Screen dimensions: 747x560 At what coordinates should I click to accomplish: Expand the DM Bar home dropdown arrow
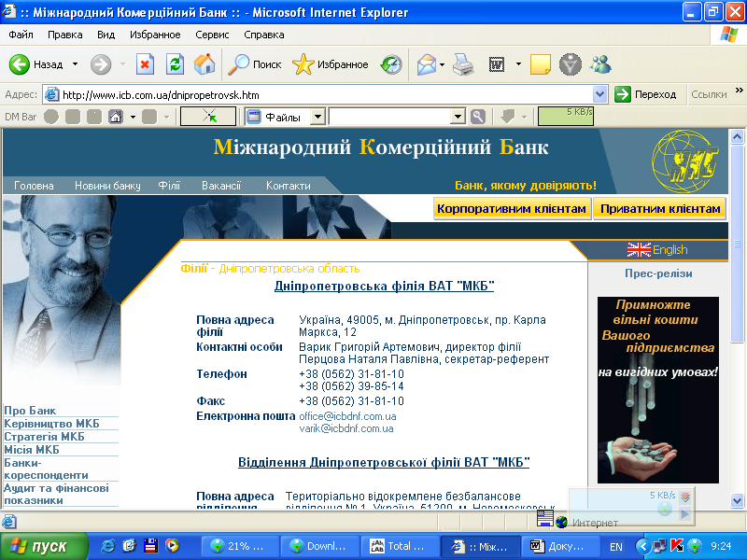[x=133, y=117]
